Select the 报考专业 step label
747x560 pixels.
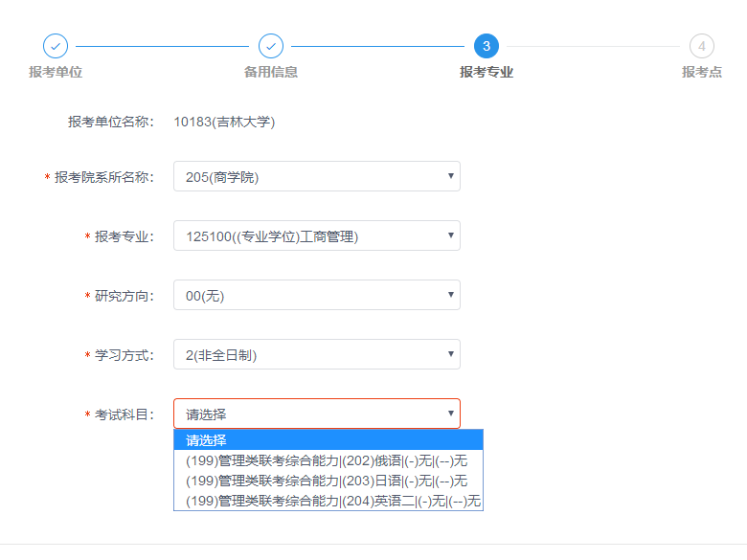pos(487,72)
